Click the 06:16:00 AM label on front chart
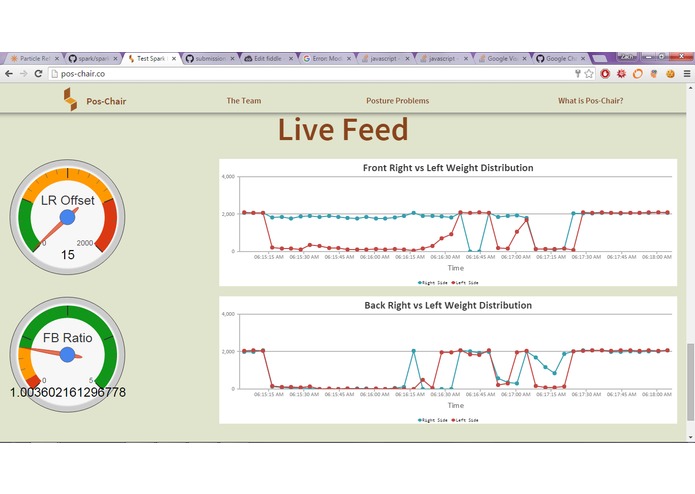This screenshot has width=695, height=494. [x=375, y=257]
